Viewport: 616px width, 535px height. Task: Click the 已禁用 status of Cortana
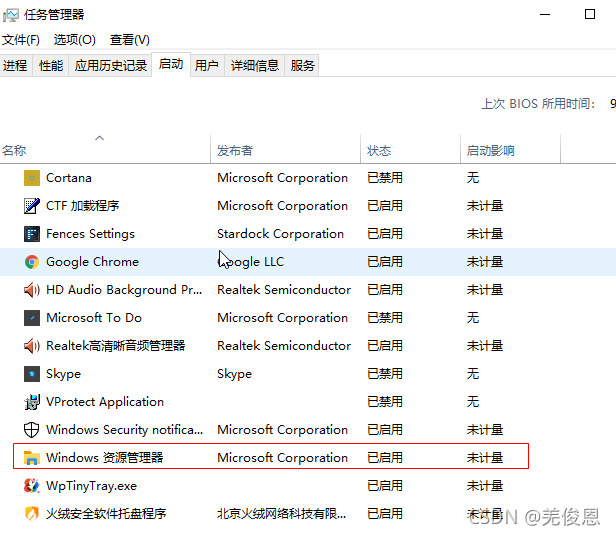click(x=385, y=178)
